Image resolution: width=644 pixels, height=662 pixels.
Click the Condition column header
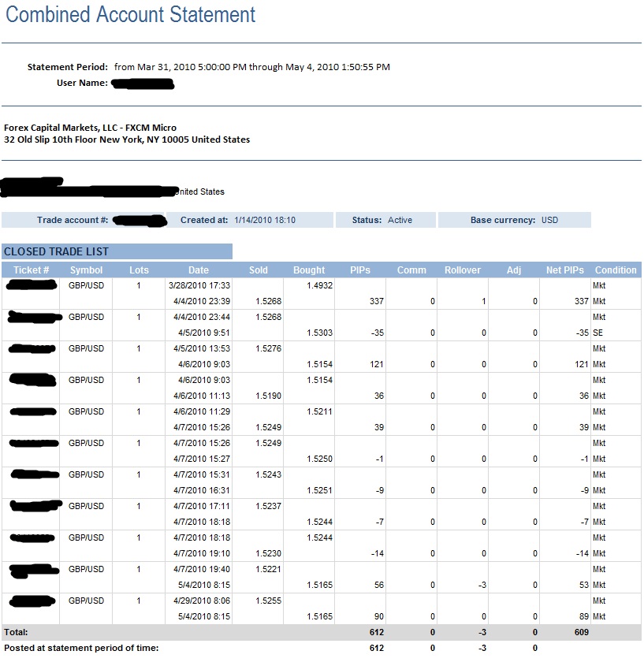616,270
